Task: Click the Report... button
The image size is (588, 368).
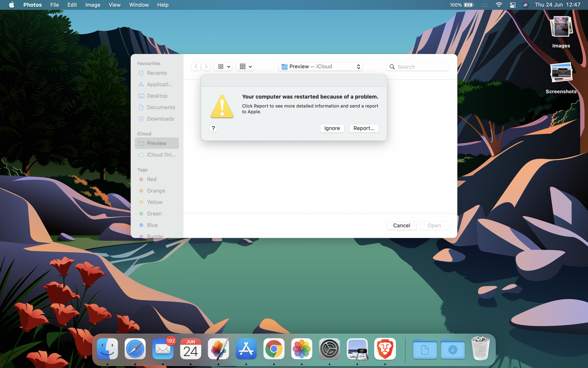Action: [364, 128]
